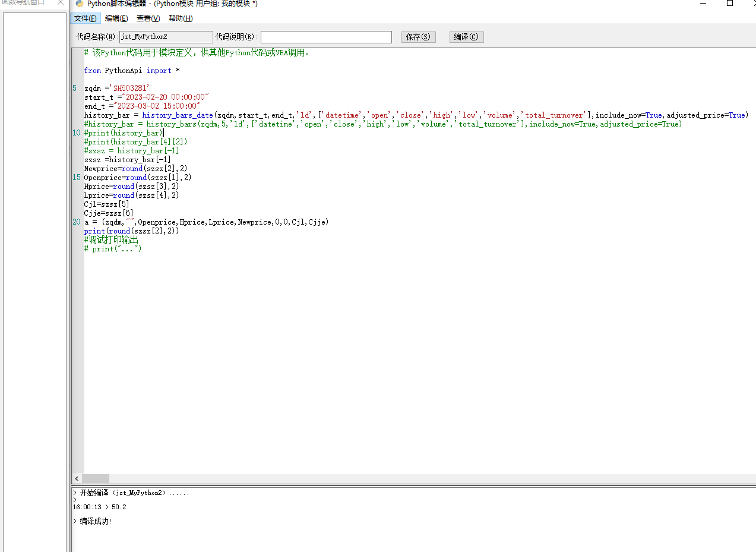Click the horizontal scrollbar left arrow
This screenshot has height=552, width=756.
pyautogui.click(x=77, y=478)
